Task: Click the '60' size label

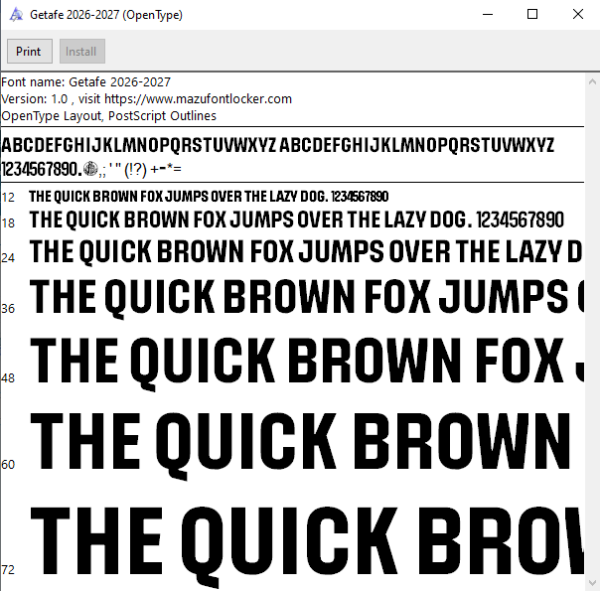Action: coord(8,465)
